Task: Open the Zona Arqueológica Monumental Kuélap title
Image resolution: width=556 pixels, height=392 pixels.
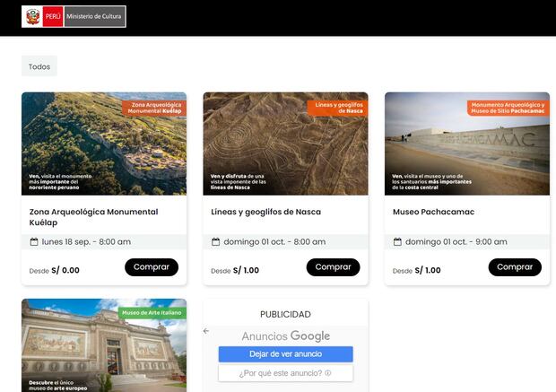Action: [x=93, y=217]
